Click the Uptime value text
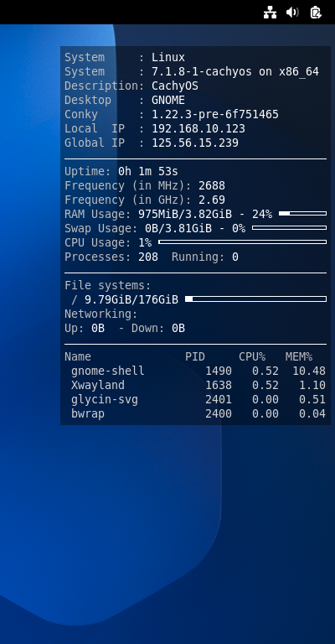This screenshot has width=335, height=644. point(148,171)
